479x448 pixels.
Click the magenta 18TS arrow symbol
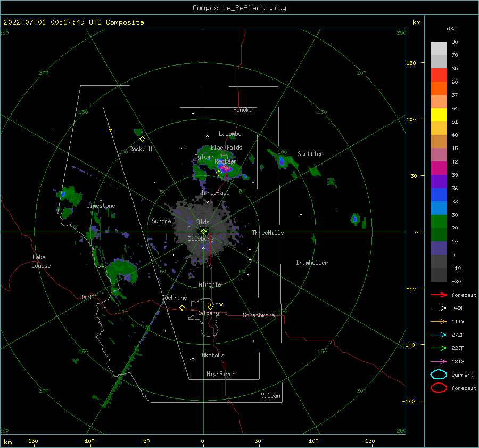[439, 361]
